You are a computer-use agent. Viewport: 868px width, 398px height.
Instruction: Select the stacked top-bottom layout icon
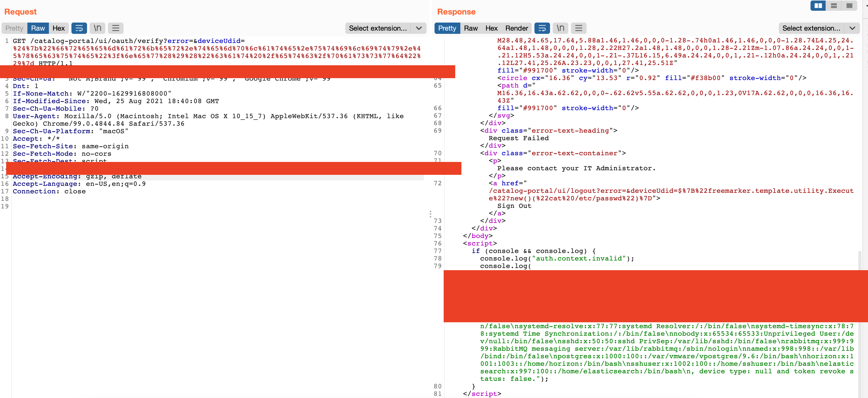pyautogui.click(x=834, y=6)
